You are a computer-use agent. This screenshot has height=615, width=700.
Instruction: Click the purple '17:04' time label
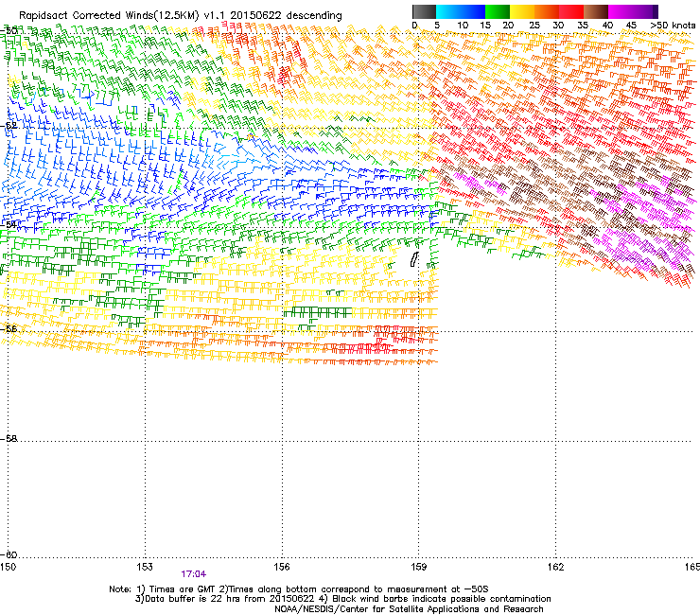point(193,574)
